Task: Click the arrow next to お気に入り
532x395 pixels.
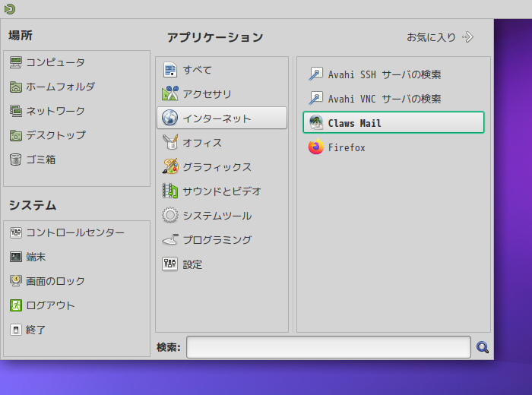Action: coord(467,37)
